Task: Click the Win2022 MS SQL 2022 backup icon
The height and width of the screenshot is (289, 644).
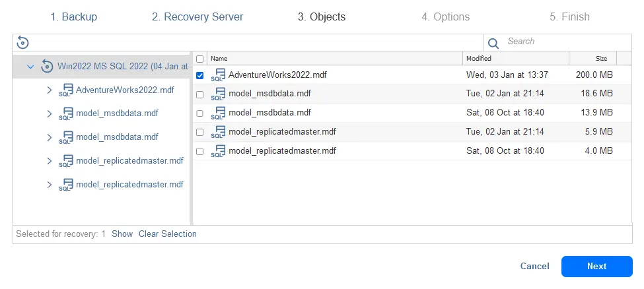Action: tap(48, 66)
